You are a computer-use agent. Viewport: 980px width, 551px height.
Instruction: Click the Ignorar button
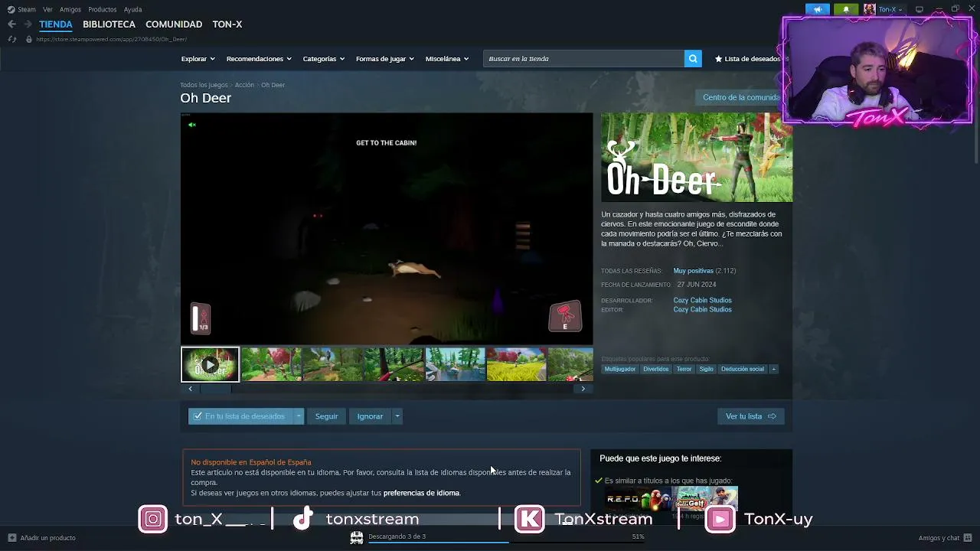tap(370, 416)
